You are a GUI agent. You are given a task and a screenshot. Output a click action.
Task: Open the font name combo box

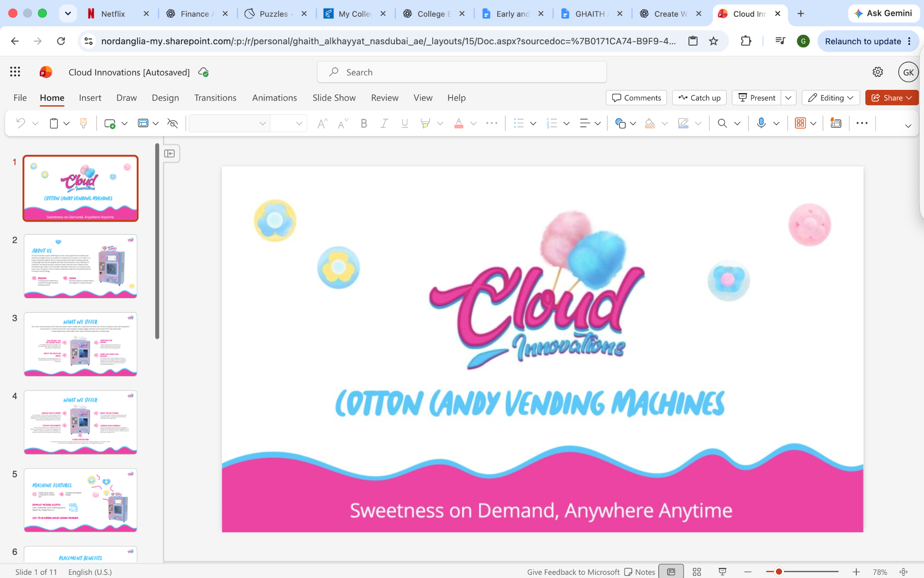point(229,123)
